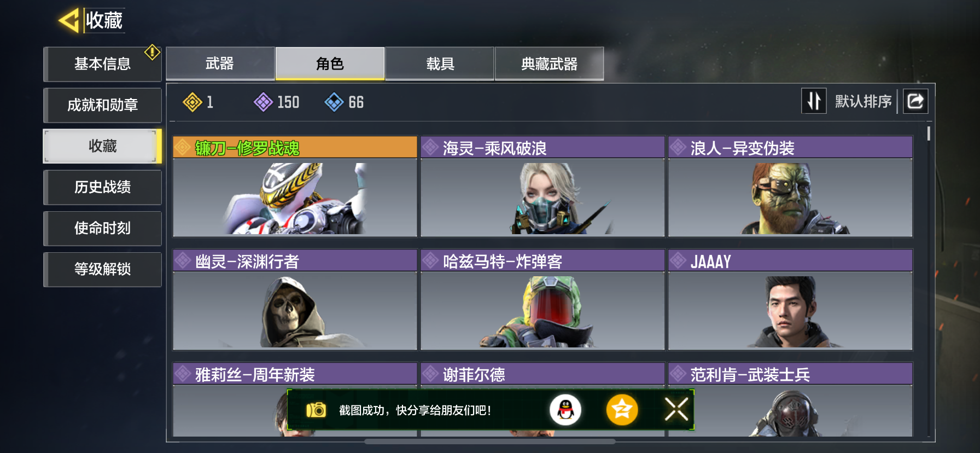Viewport: 980px width, 453px height.
Task: Select the JAAAY character card
Action: [790, 300]
